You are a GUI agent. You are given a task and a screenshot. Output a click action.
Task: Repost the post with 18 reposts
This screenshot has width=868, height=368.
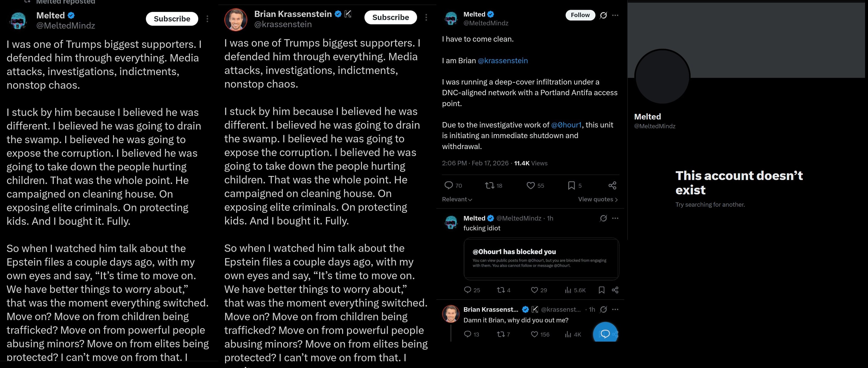pyautogui.click(x=489, y=185)
